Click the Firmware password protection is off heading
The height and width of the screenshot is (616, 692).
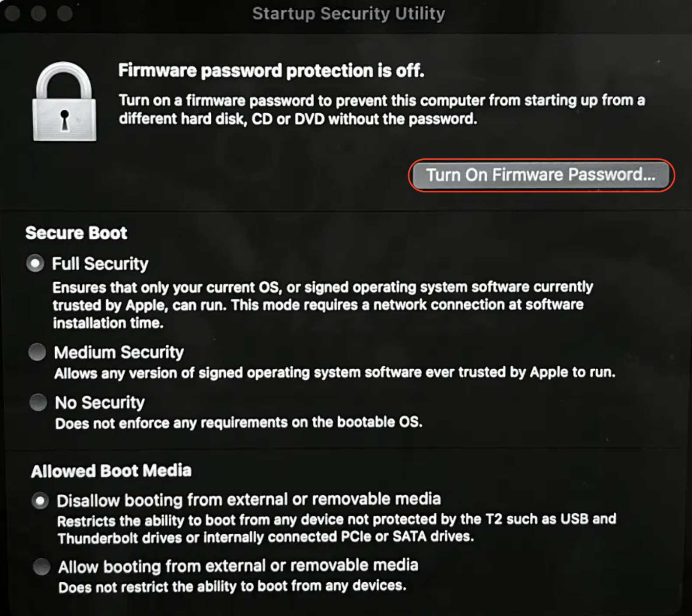pyautogui.click(x=271, y=70)
